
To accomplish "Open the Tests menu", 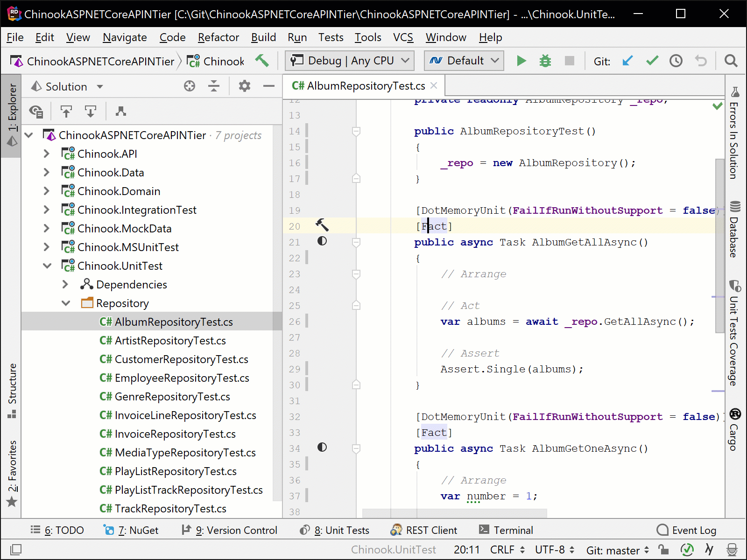I will pyautogui.click(x=331, y=37).
